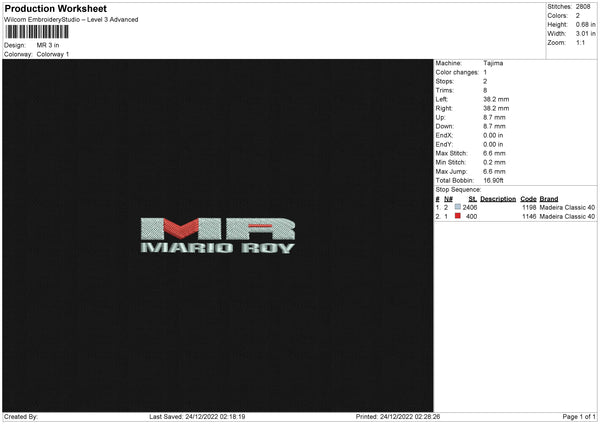Click the MR embroidered logo preview
Screen dimensions: 600x424
tap(218, 228)
